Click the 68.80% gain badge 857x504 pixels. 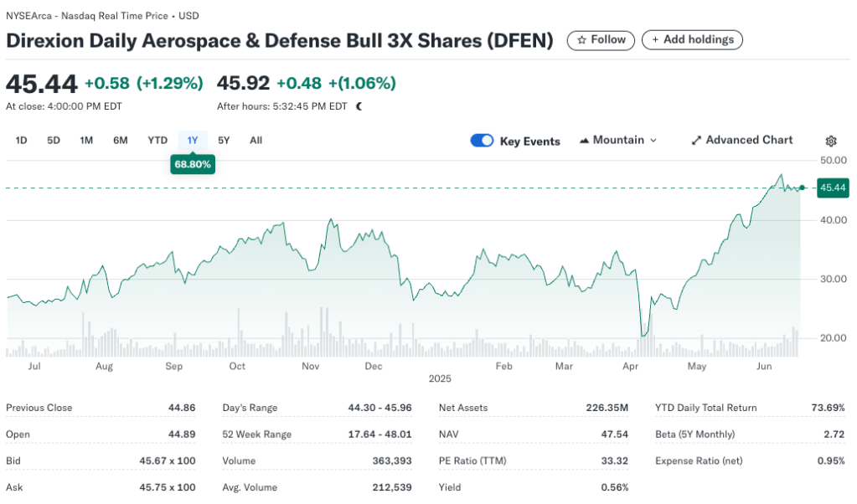coord(193,164)
